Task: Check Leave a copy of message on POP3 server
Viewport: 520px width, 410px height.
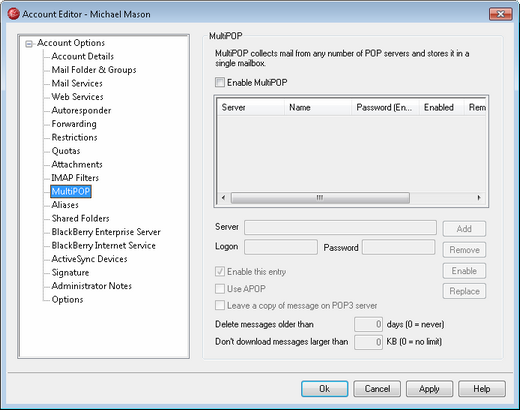Action: 220,305
